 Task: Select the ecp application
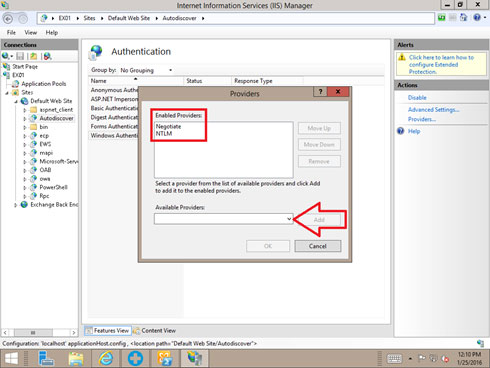pos(44,136)
